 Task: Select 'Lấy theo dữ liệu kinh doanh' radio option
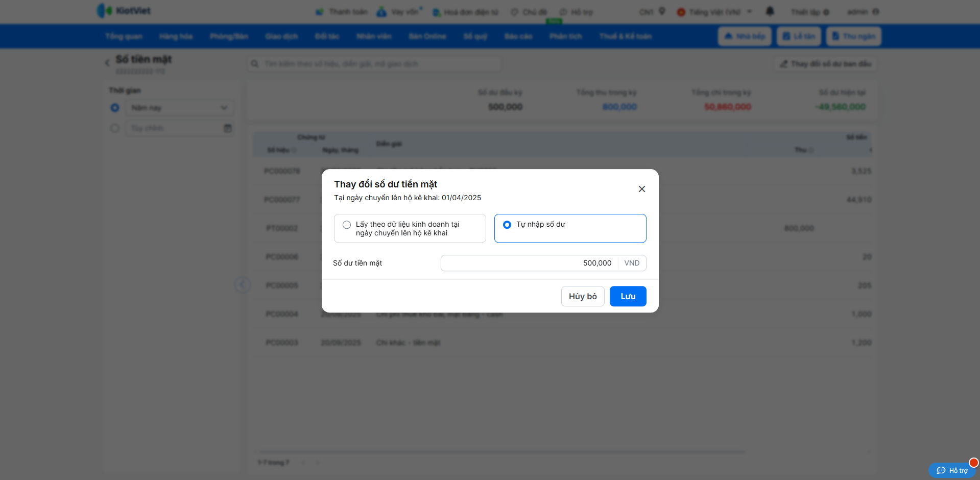coord(347,225)
